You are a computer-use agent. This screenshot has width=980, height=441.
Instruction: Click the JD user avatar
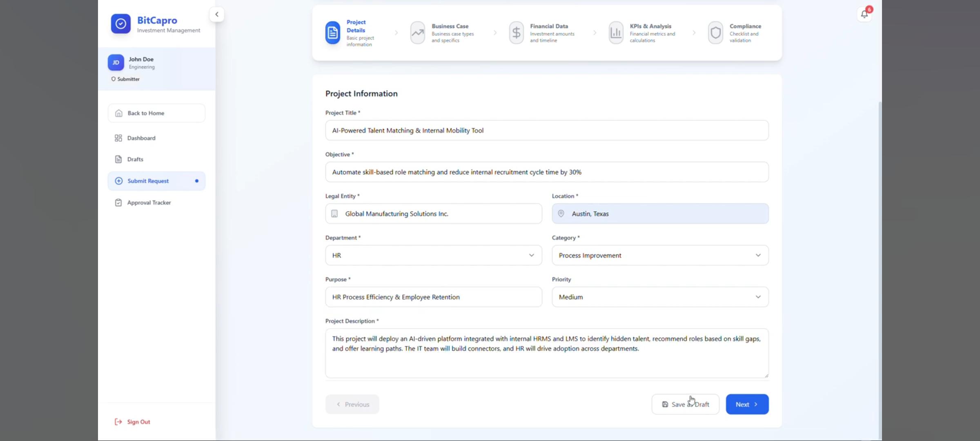(116, 62)
